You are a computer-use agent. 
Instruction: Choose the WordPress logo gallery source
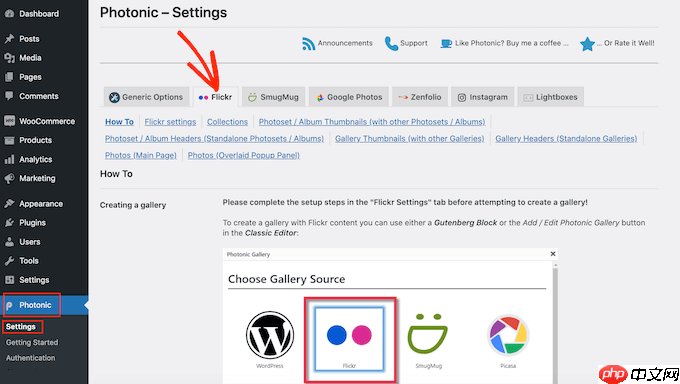270,335
